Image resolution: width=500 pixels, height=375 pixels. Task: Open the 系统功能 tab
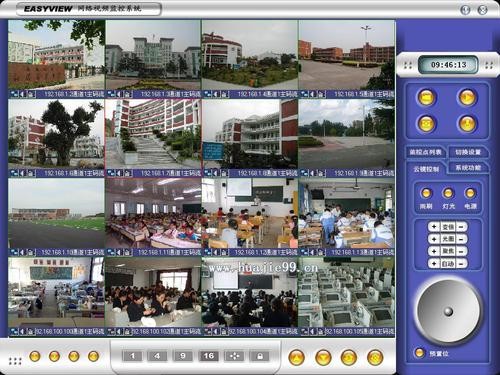tap(468, 168)
